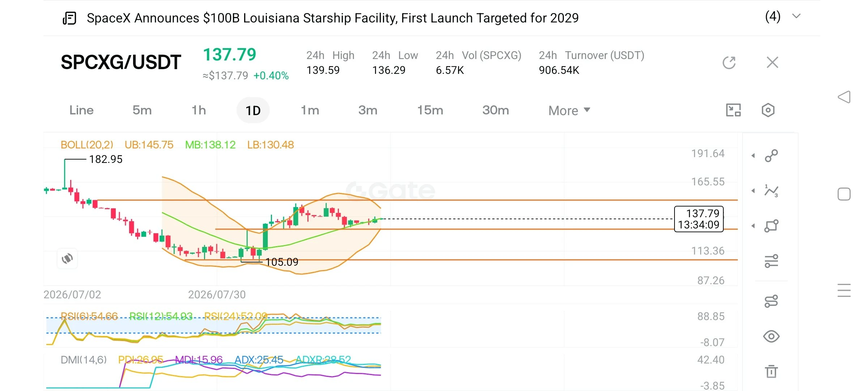The height and width of the screenshot is (391, 868).
Task: Click the 113.36 price axis label
Action: pos(708,251)
